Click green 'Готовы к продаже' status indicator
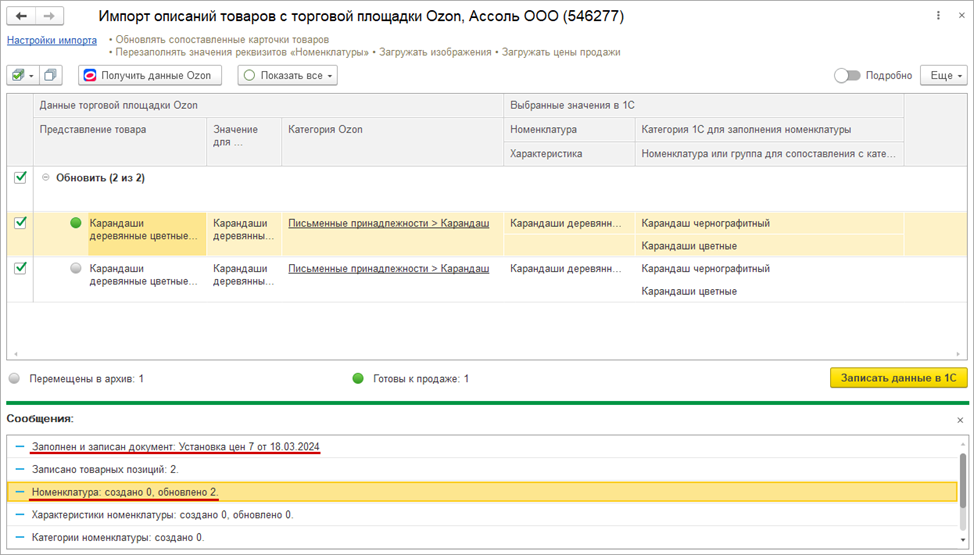The height and width of the screenshot is (555, 974). [x=358, y=379]
